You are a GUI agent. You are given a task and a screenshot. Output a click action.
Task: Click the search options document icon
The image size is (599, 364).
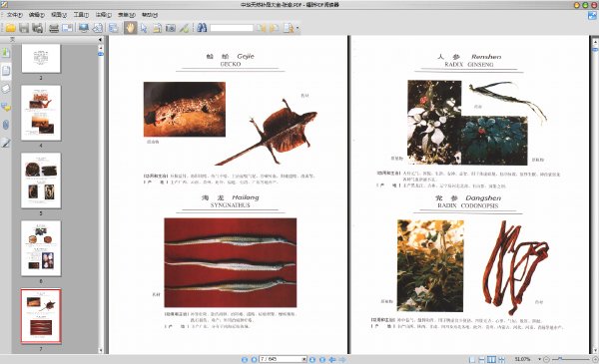pos(289,28)
